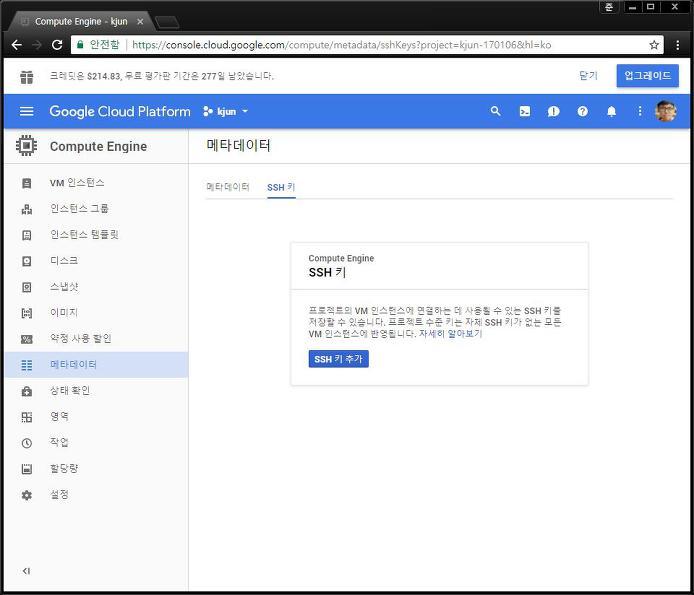Image resolution: width=694 pixels, height=595 pixels.
Task: Click the 영역 sidebar icon
Action: point(27,417)
